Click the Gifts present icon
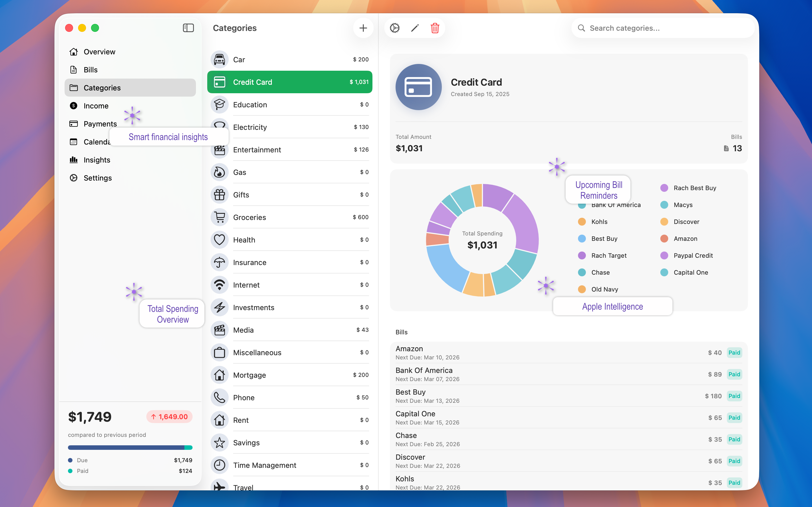Image resolution: width=812 pixels, height=507 pixels. click(219, 195)
